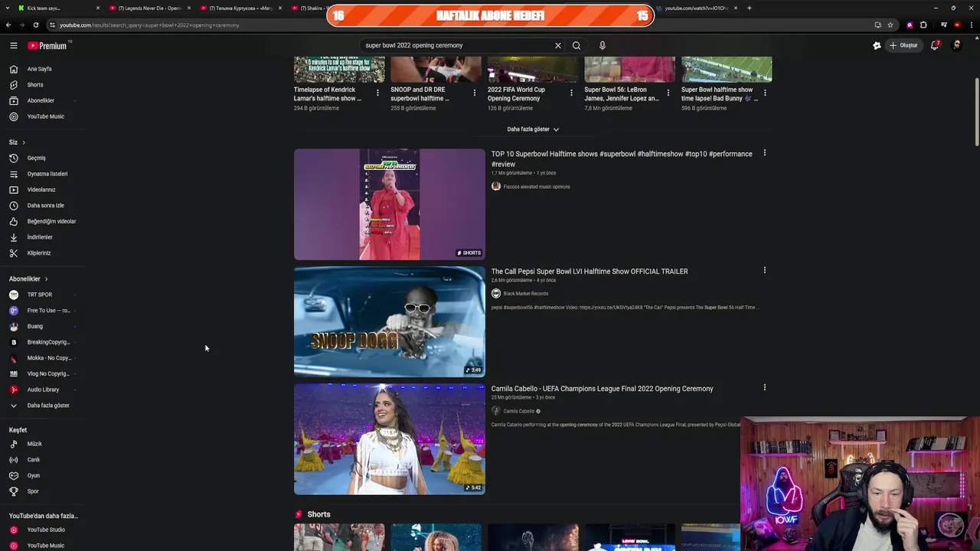The width and height of the screenshot is (980, 551).
Task: Open options for Kendrick Lamar timelapse short
Action: pyautogui.click(x=377, y=93)
